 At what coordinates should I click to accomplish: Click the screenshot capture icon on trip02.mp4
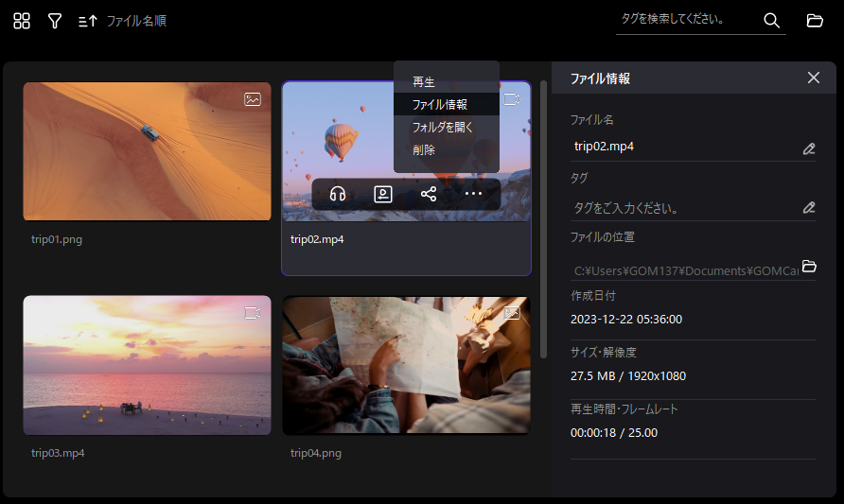382,194
